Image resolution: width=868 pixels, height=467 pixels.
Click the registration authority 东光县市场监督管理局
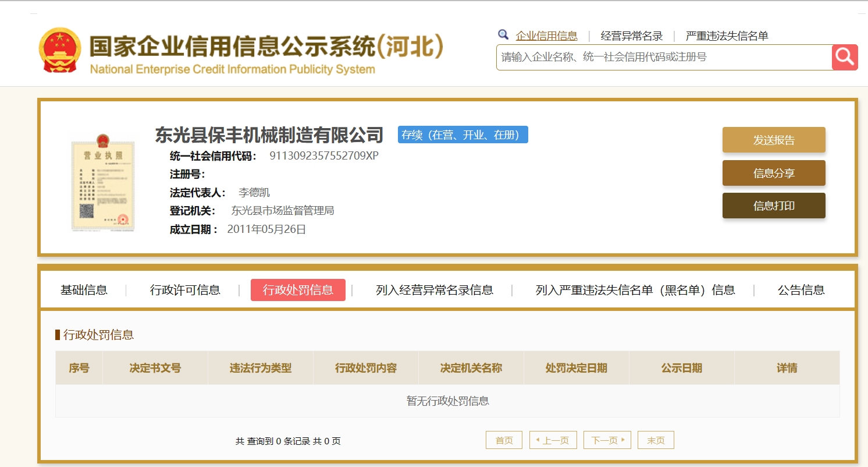pyautogui.click(x=283, y=211)
